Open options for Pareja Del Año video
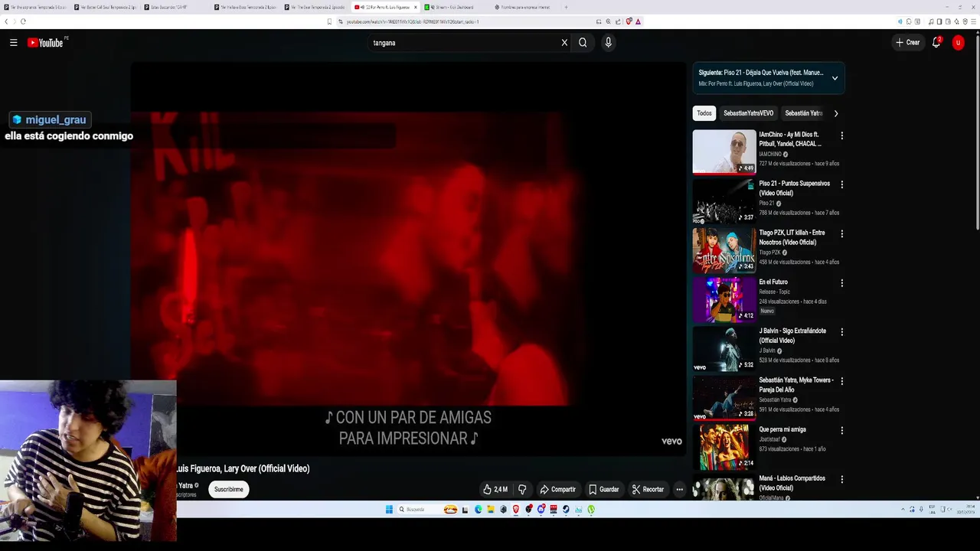Image resolution: width=980 pixels, height=551 pixels. click(x=841, y=381)
